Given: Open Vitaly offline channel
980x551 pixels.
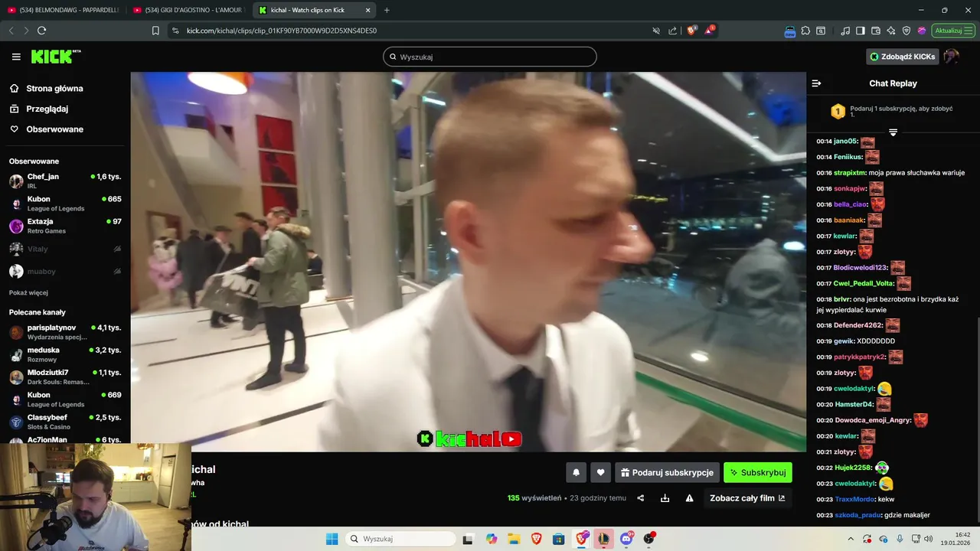Looking at the screenshot, I should click(65, 249).
